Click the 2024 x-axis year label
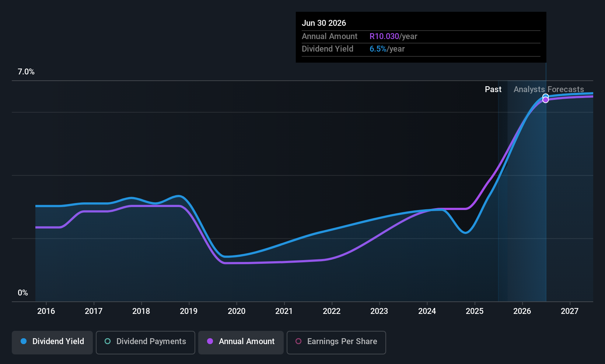Image resolution: width=605 pixels, height=364 pixels. (x=427, y=311)
